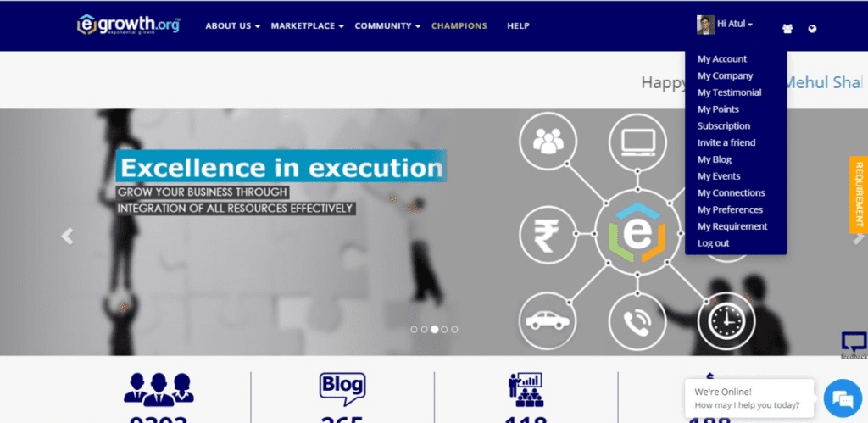
Task: Click the clock circle icon
Action: (x=726, y=321)
